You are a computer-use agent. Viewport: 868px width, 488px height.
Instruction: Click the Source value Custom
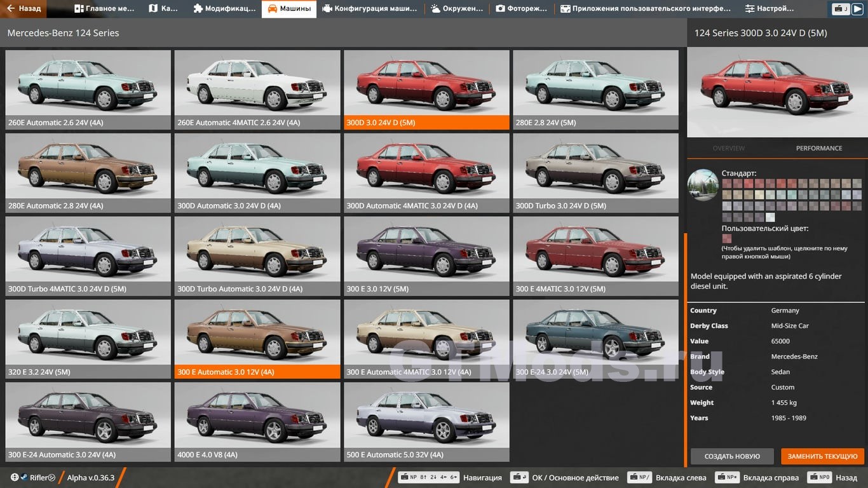[x=783, y=387]
